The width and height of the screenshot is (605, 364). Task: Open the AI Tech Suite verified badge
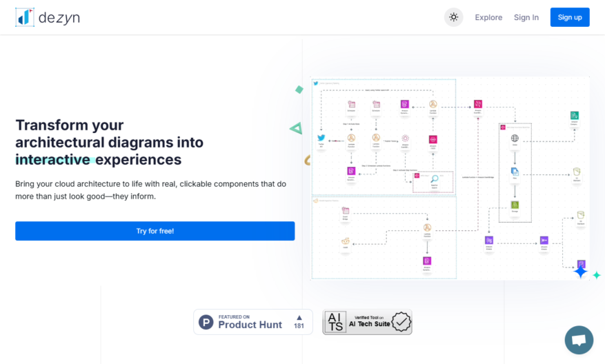click(367, 321)
